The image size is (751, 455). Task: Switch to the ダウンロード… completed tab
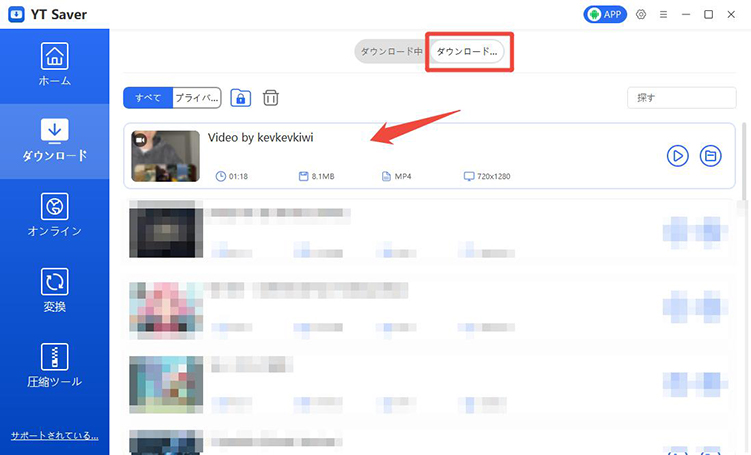467,51
